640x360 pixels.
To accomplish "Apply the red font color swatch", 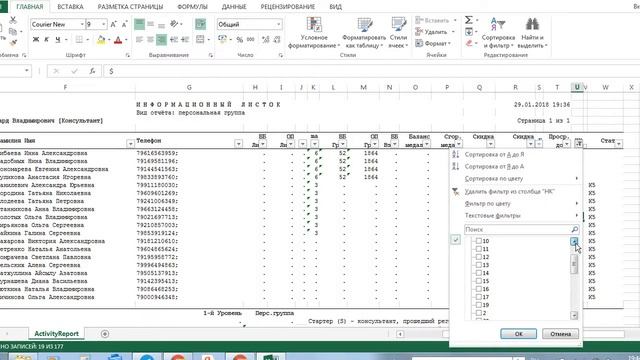I will (x=118, y=40).
